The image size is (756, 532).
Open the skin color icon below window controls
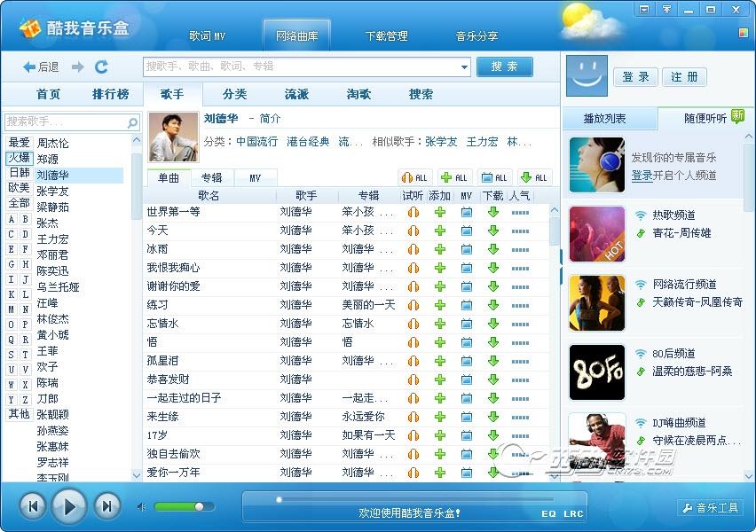click(743, 33)
